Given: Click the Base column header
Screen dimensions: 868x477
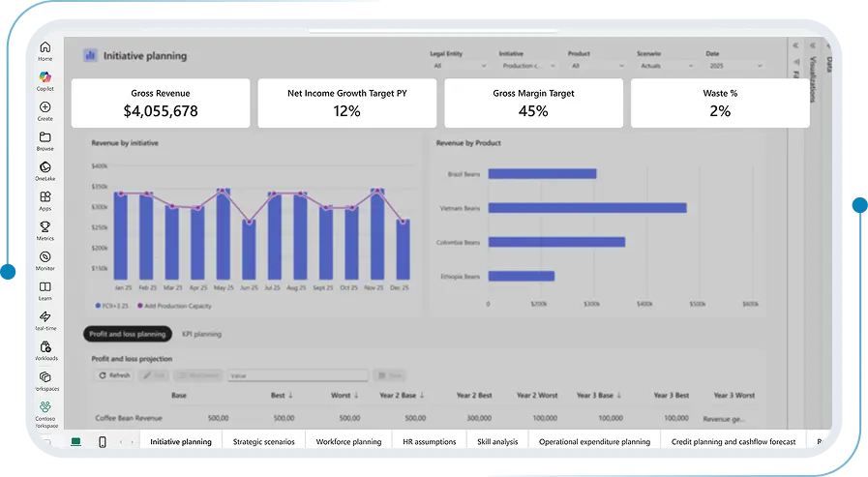Looking at the screenshot, I should (179, 395).
